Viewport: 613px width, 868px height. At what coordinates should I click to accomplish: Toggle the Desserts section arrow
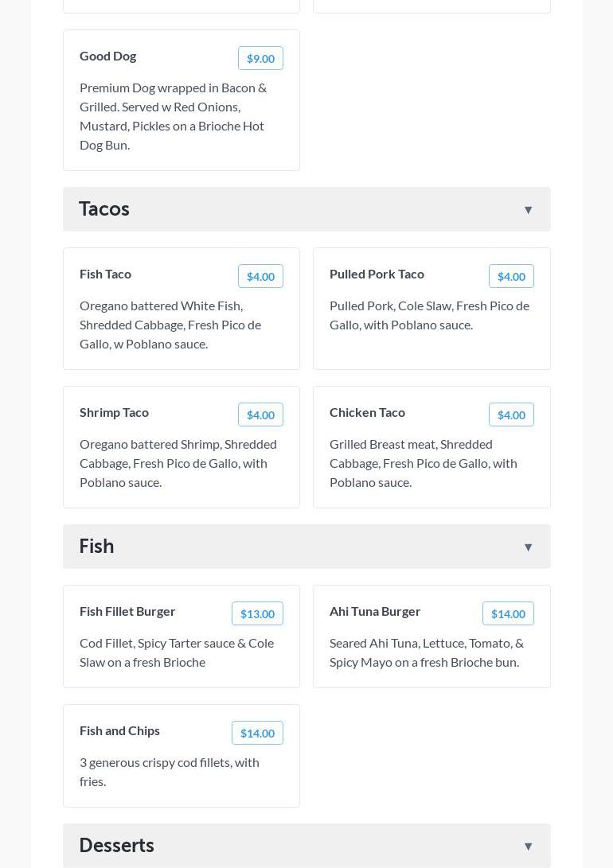coord(528,847)
